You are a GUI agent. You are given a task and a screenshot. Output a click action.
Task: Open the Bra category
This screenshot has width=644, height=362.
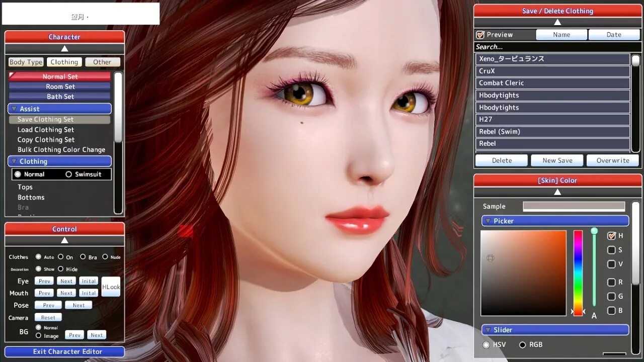(23, 207)
